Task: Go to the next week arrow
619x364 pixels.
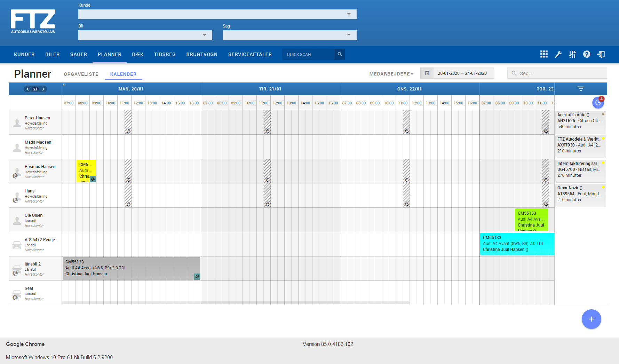Action: (43, 89)
